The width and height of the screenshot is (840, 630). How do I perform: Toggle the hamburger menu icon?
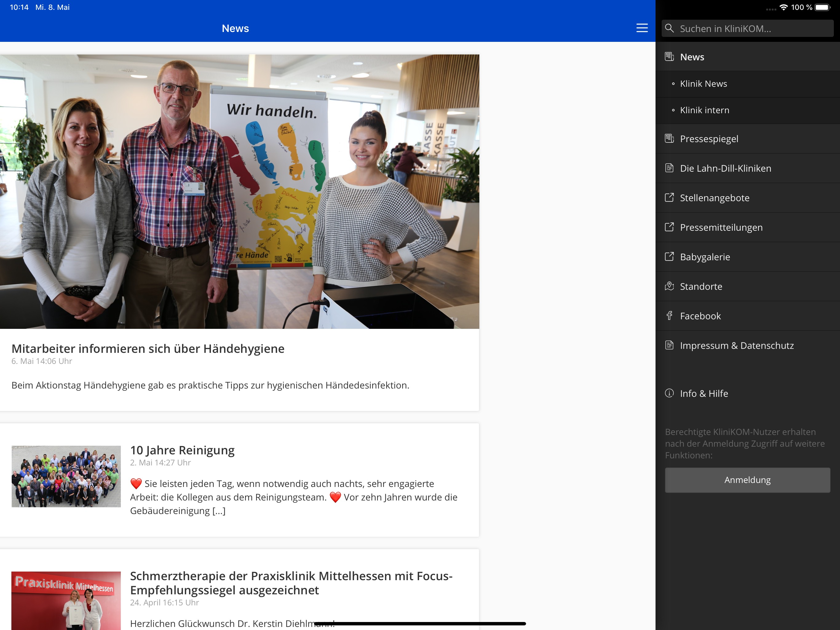tap(642, 28)
